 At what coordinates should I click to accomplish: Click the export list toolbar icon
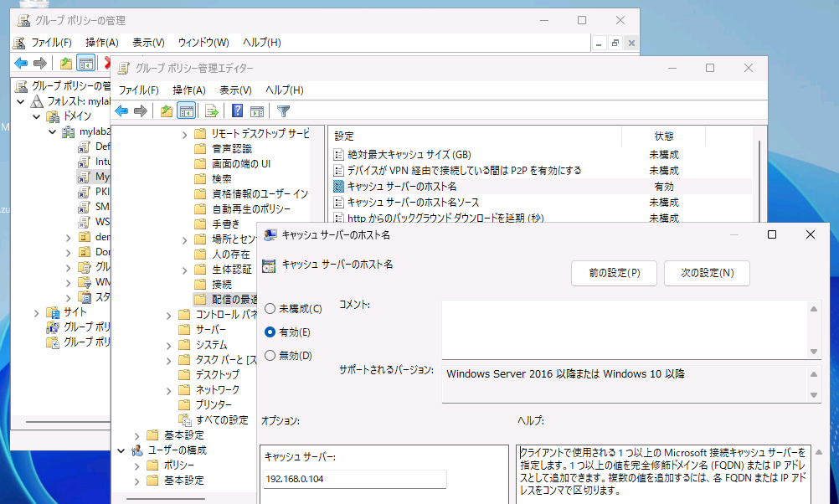tap(212, 110)
